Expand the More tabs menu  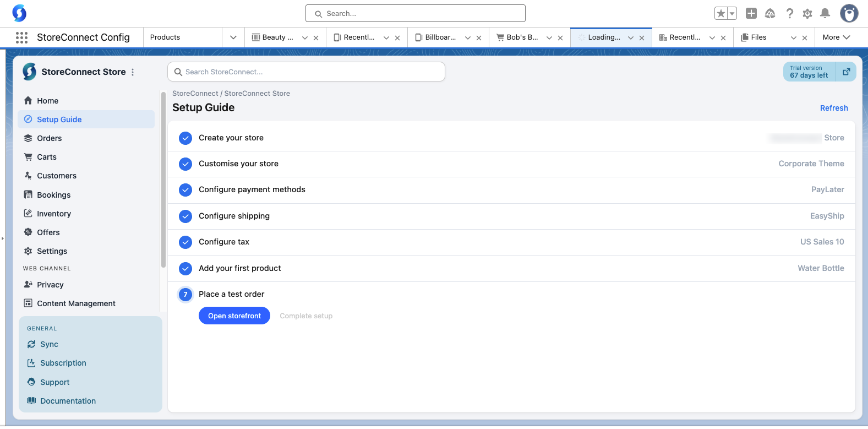(x=837, y=37)
